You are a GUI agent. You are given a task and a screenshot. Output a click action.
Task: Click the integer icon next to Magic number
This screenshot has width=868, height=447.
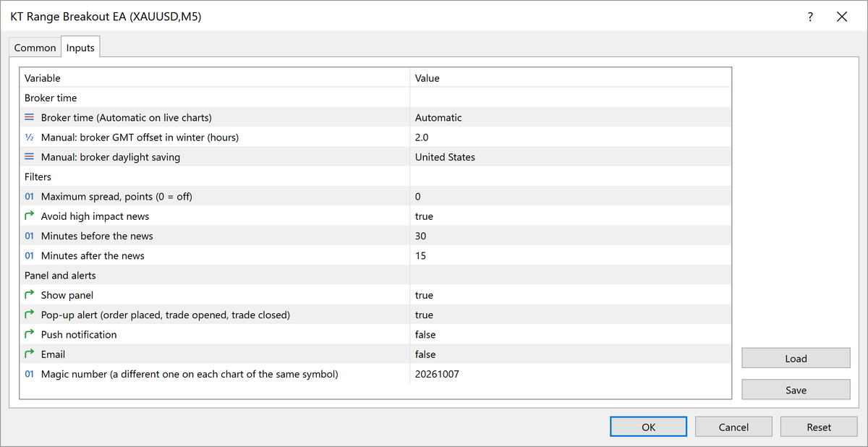tap(30, 374)
